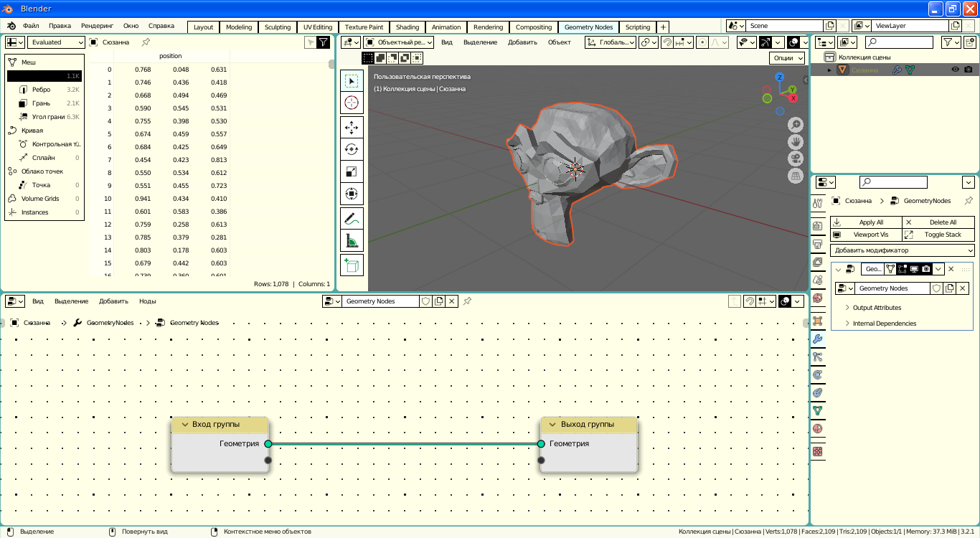The image size is (980, 538).
Task: Click the outliner search field
Action: click(898, 42)
